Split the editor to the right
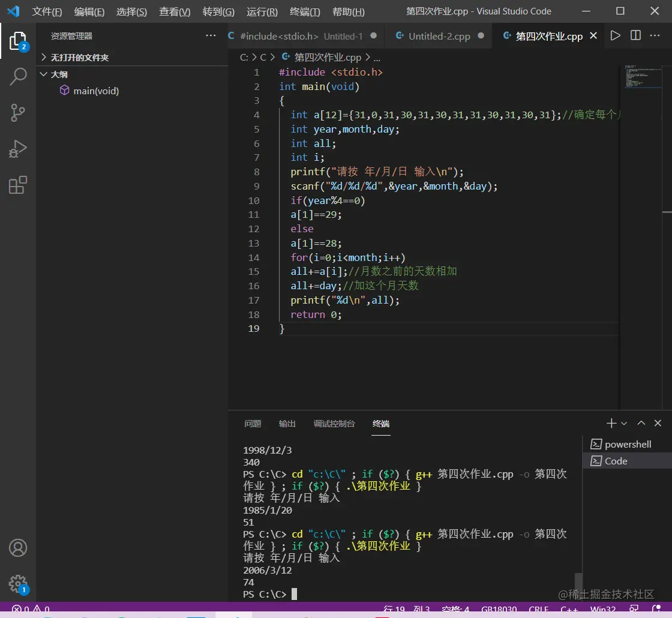The width and height of the screenshot is (672, 618). tap(635, 36)
